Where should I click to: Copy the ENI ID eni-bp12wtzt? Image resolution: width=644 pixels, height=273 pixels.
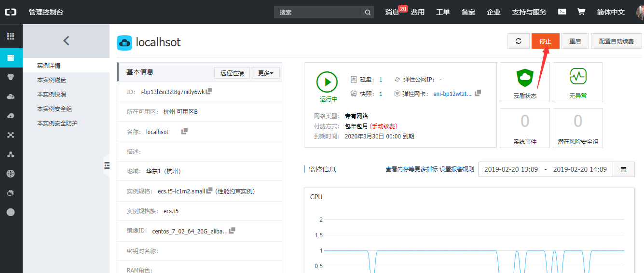[x=478, y=93]
